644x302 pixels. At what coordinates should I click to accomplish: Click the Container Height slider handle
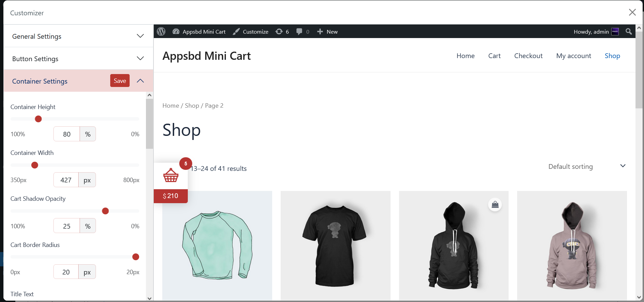tap(38, 119)
